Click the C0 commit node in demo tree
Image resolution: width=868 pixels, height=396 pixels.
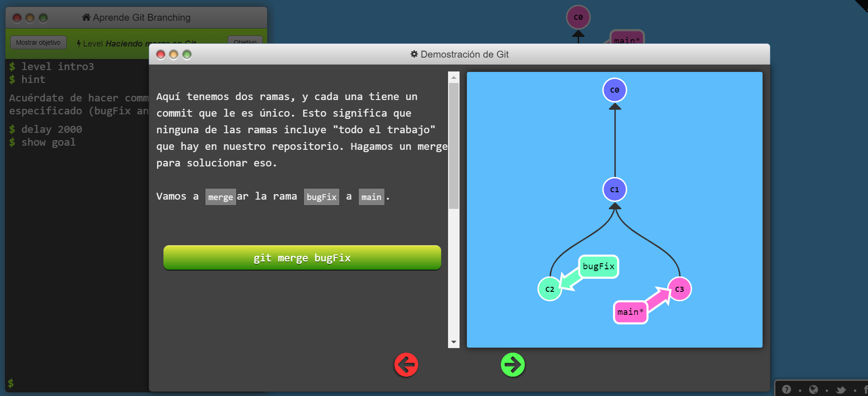point(615,90)
